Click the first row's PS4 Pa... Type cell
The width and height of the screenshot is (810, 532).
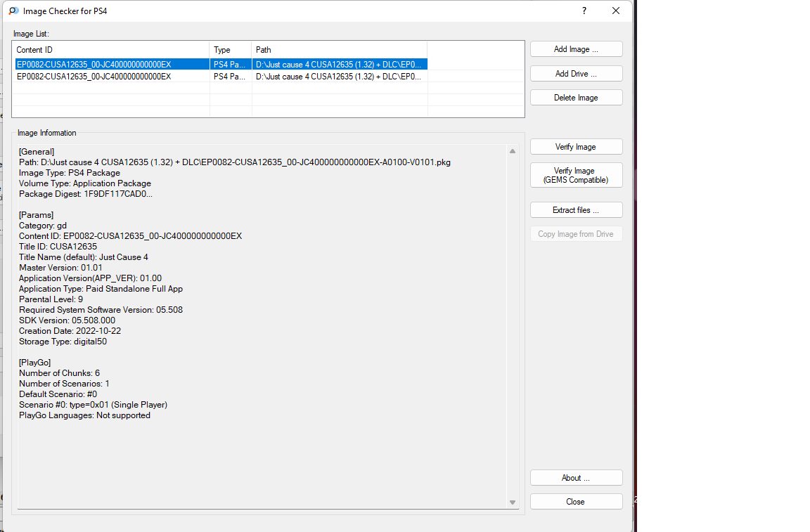point(230,65)
